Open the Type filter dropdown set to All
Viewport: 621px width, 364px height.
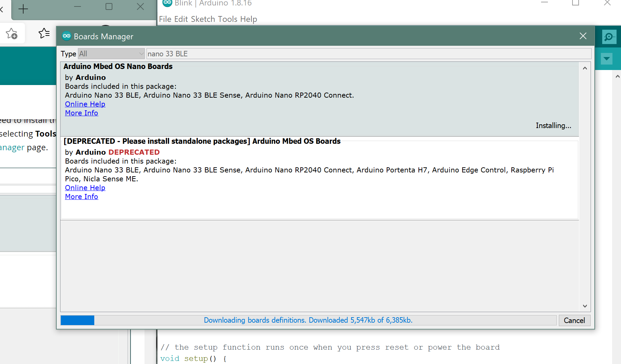tap(111, 54)
